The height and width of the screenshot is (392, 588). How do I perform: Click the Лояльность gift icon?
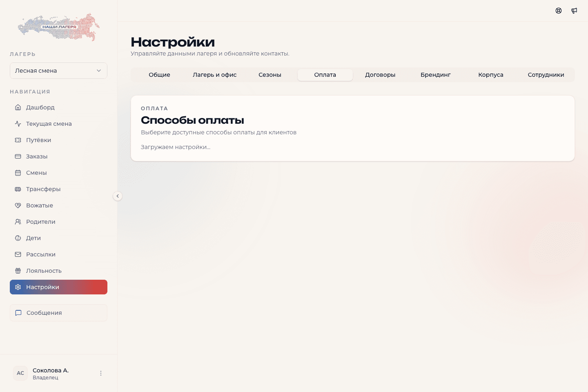[x=18, y=271]
